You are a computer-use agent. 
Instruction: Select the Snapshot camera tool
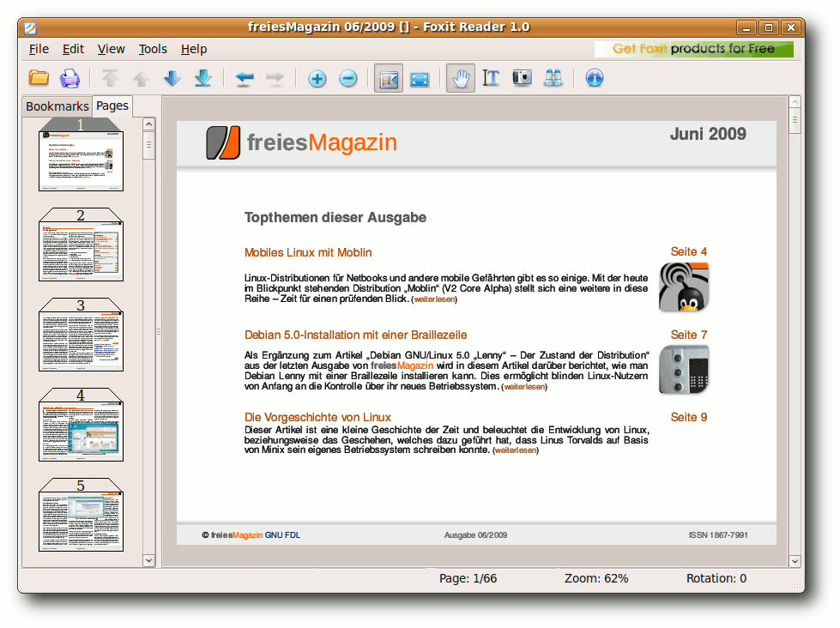coord(522,78)
